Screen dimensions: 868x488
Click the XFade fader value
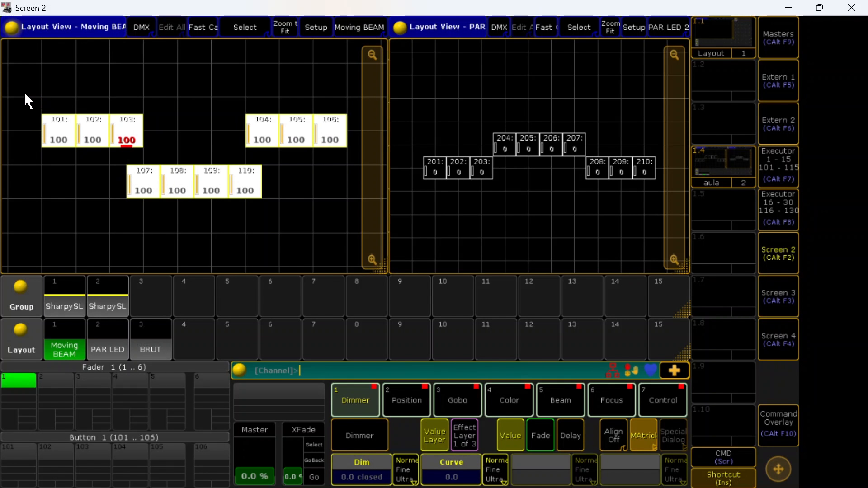[292, 476]
